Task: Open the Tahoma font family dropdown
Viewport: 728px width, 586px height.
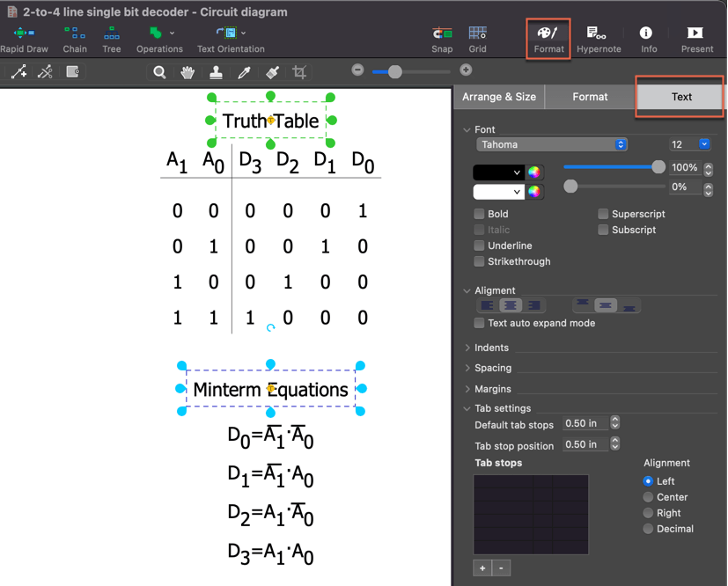Action: tap(552, 144)
